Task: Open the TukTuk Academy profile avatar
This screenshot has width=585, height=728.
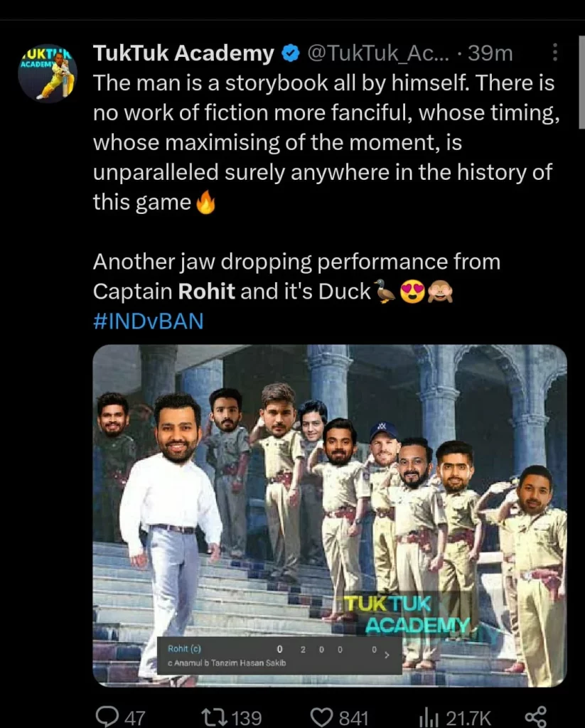Action: click(48, 73)
